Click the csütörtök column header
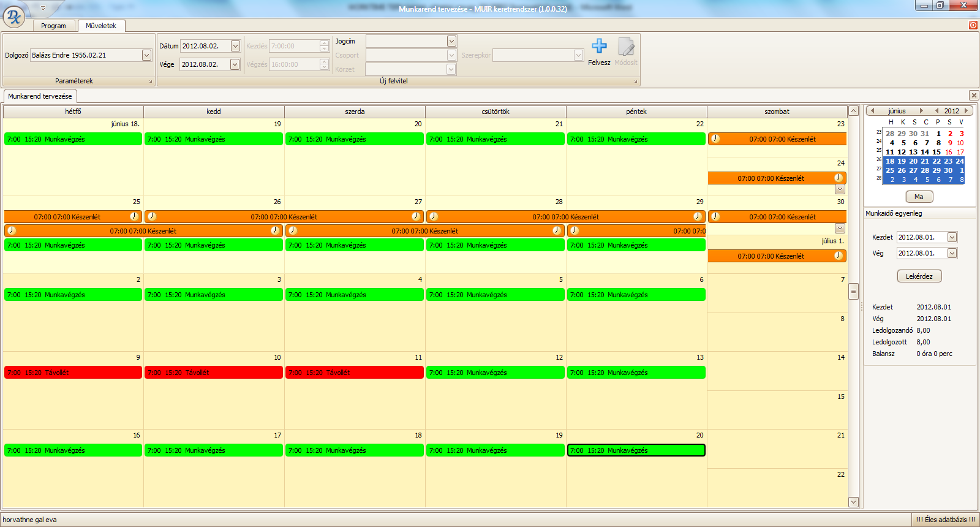 pos(496,112)
